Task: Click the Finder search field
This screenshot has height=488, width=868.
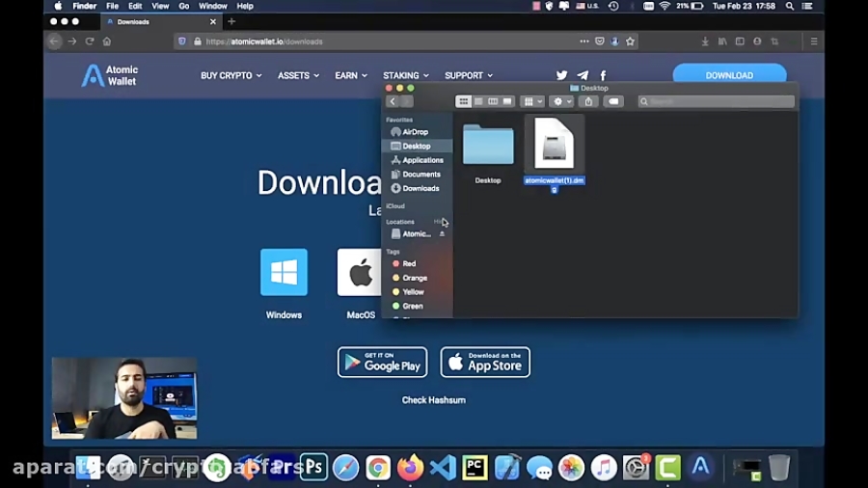Action: pos(717,102)
